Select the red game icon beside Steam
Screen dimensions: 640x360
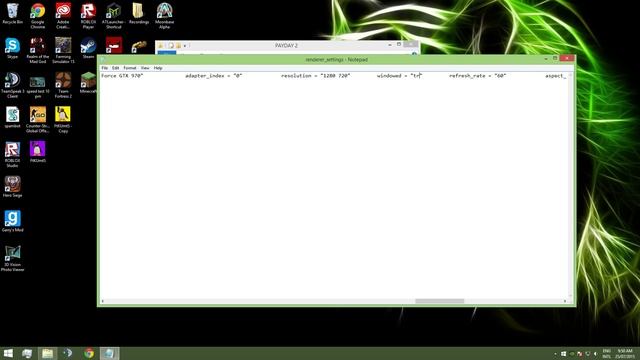pyautogui.click(x=114, y=45)
